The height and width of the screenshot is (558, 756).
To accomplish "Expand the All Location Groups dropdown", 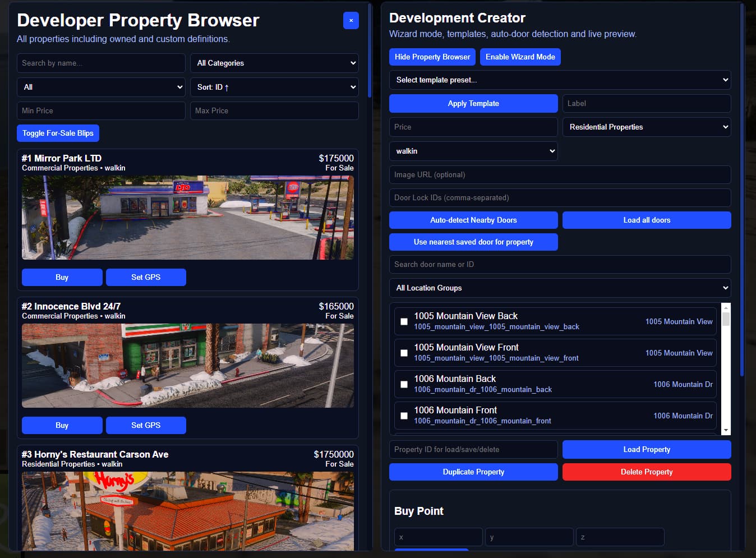I will tap(560, 288).
